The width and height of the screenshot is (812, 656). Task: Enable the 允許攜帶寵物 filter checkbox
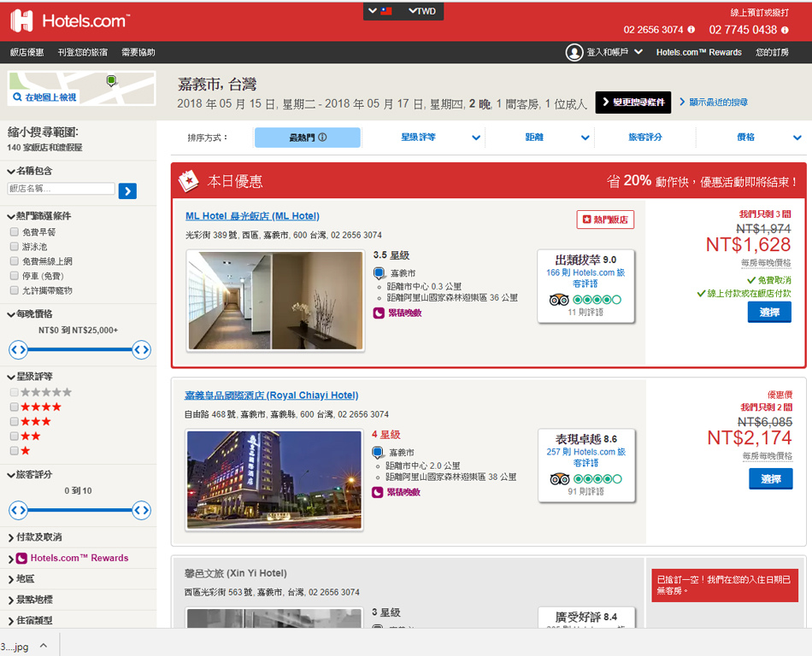[x=15, y=290]
